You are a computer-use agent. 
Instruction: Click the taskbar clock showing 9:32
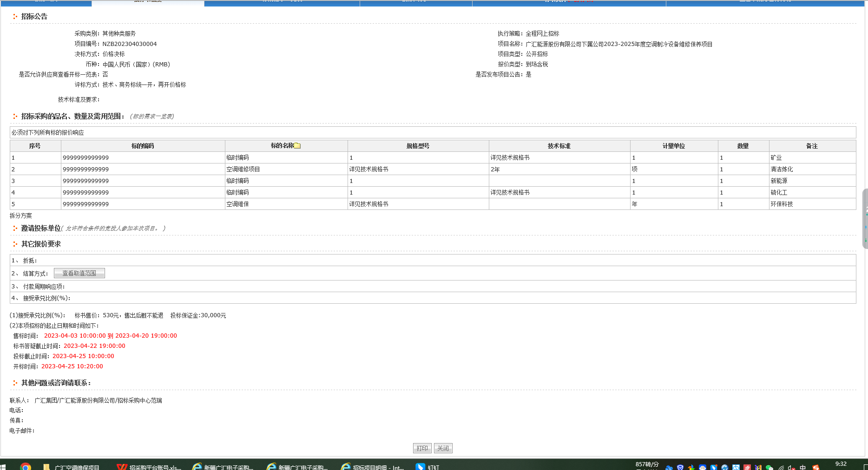[841, 464]
